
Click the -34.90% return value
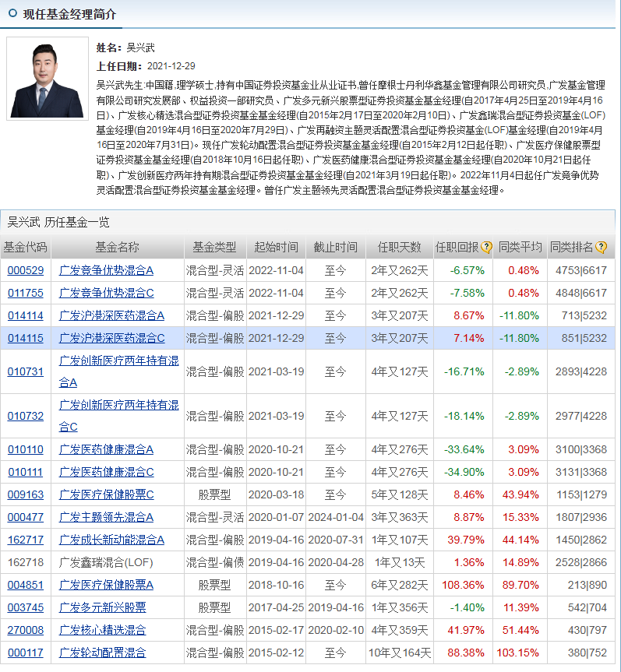point(464,473)
